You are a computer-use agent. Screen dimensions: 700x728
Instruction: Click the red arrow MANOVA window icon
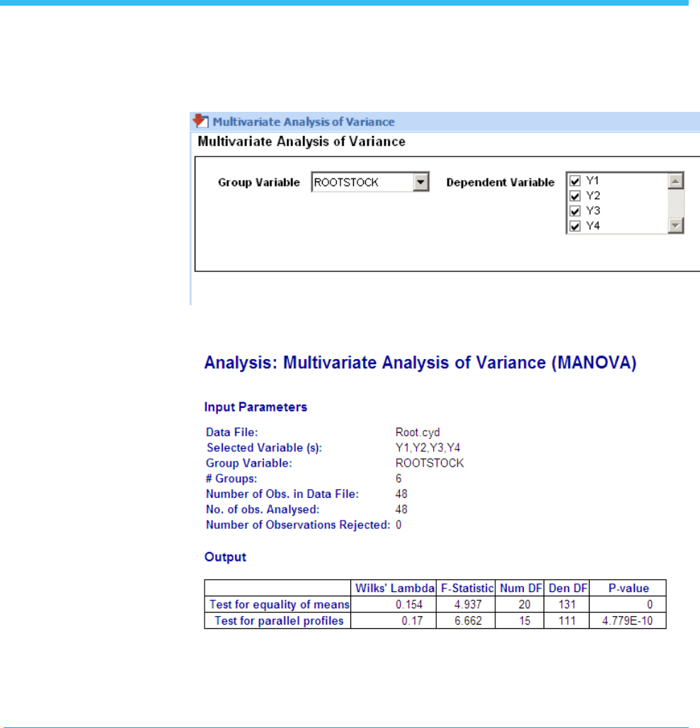pyautogui.click(x=200, y=120)
